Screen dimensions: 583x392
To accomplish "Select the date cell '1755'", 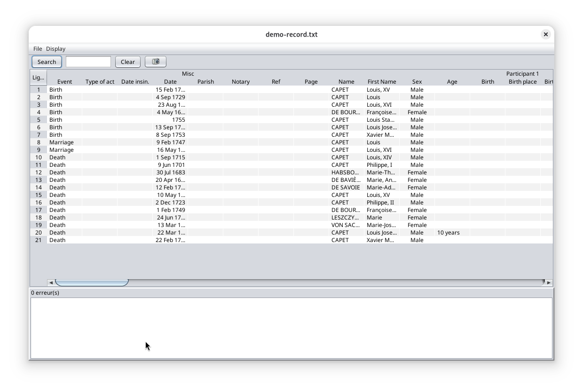I will (x=170, y=119).
